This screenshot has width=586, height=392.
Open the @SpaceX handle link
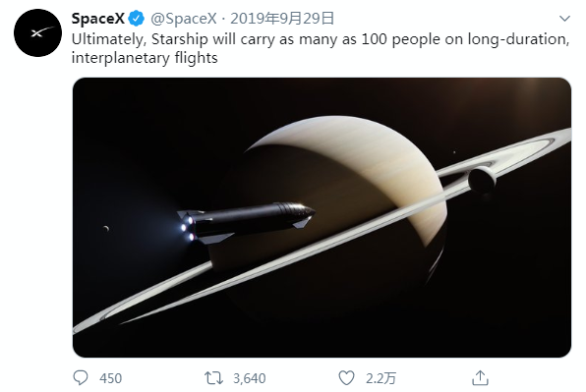pyautogui.click(x=184, y=19)
